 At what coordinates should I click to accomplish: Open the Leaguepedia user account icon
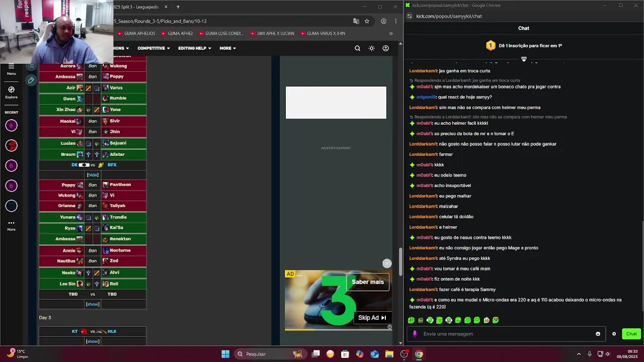click(385, 48)
